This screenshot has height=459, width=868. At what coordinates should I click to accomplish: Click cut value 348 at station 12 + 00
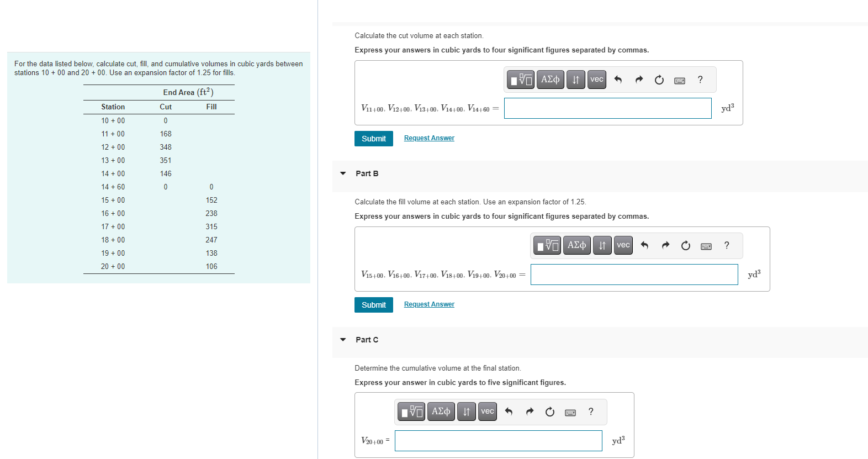[166, 147]
